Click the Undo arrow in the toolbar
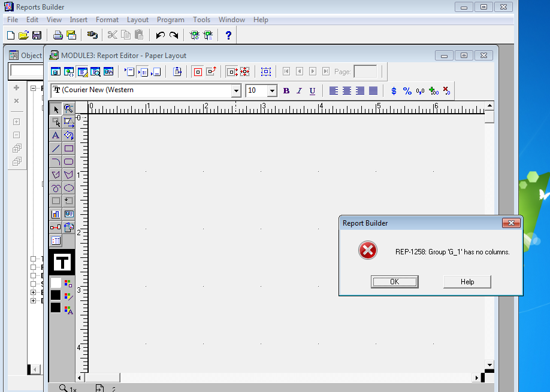This screenshot has height=392, width=550. [x=160, y=35]
